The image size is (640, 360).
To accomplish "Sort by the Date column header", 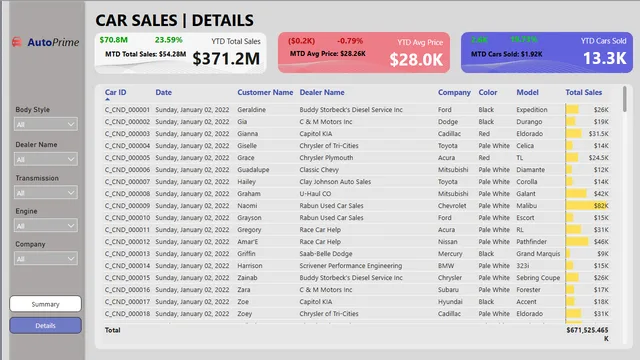I will pyautogui.click(x=163, y=92).
